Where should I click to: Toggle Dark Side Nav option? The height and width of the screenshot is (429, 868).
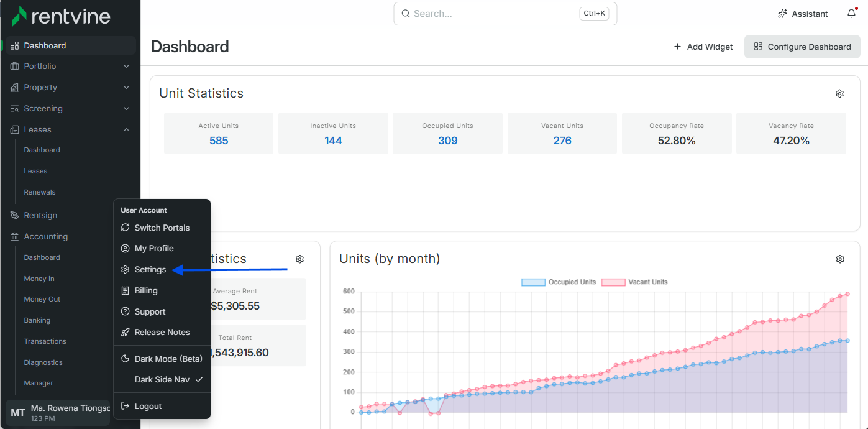[x=162, y=379]
